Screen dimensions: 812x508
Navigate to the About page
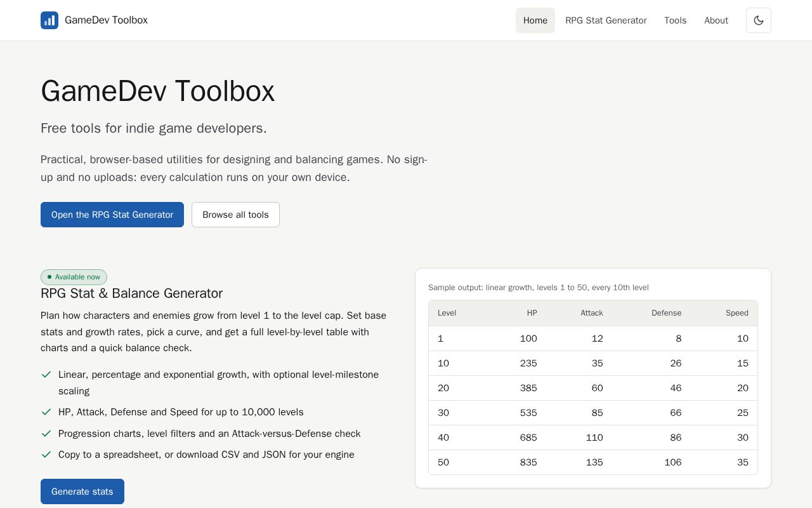[x=716, y=20]
